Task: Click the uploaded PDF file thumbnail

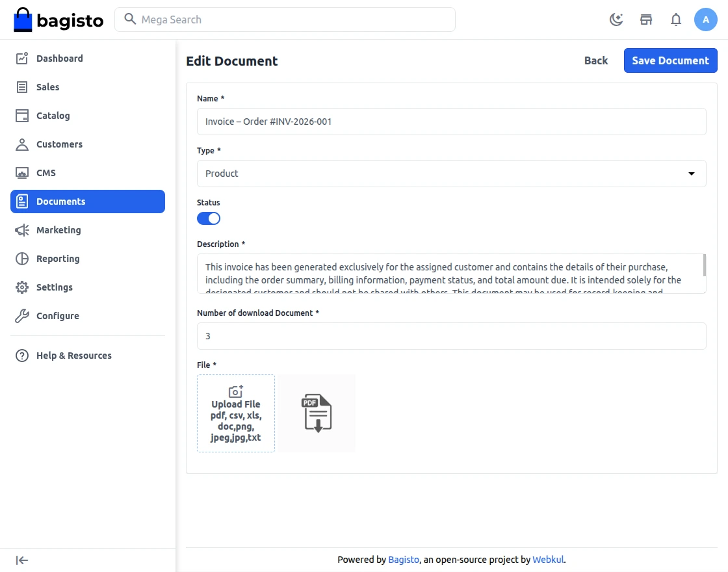Action: 317,413
